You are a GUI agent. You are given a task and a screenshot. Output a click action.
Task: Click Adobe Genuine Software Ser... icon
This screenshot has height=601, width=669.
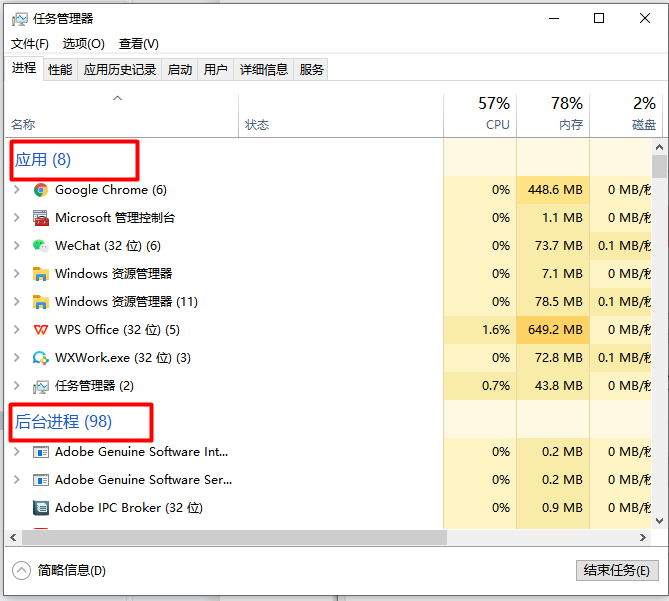tap(41, 480)
